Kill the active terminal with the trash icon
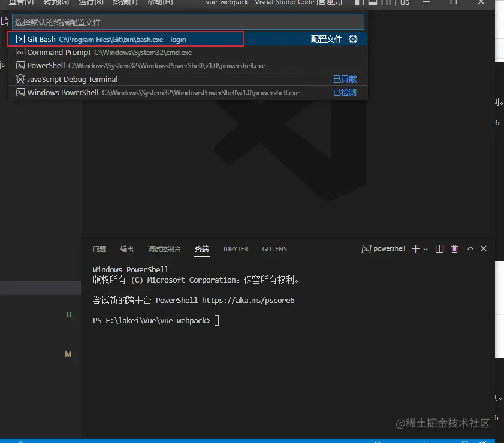504x443 pixels. point(454,248)
